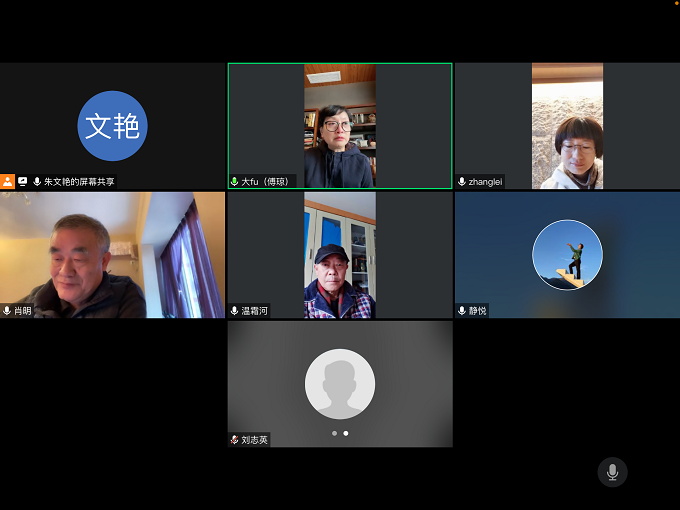Select 肖明's video feed
680x510 pixels.
[112, 255]
